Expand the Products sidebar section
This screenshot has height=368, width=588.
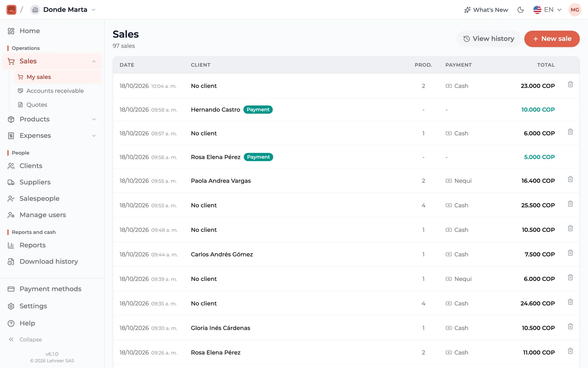[52, 119]
